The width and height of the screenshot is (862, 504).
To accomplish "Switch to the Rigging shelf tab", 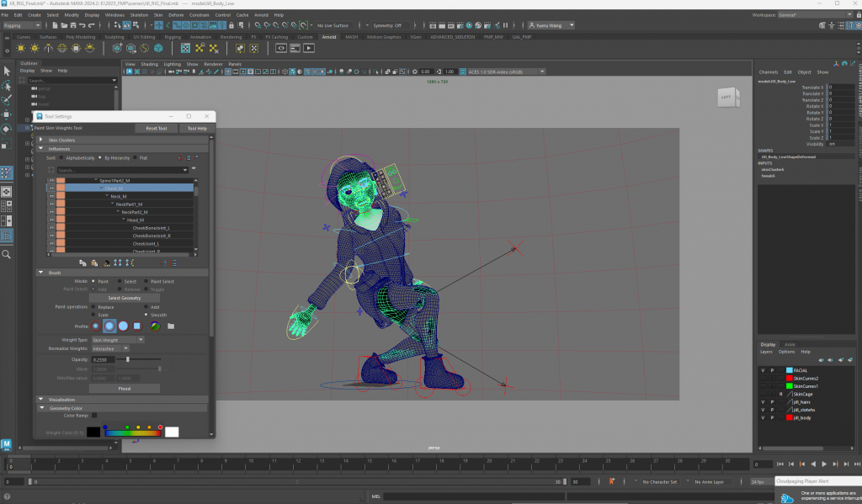I will click(x=172, y=37).
